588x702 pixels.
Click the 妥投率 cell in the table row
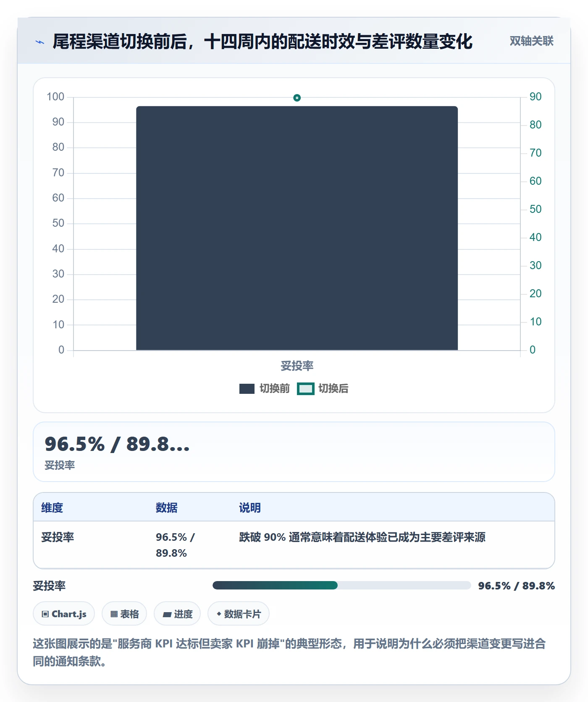(x=58, y=537)
